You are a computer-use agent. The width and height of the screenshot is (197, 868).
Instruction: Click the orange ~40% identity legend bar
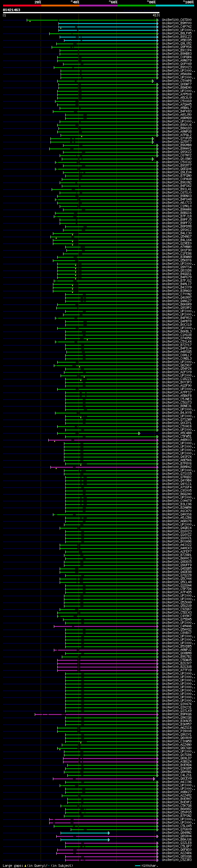(x=60, y=6)
